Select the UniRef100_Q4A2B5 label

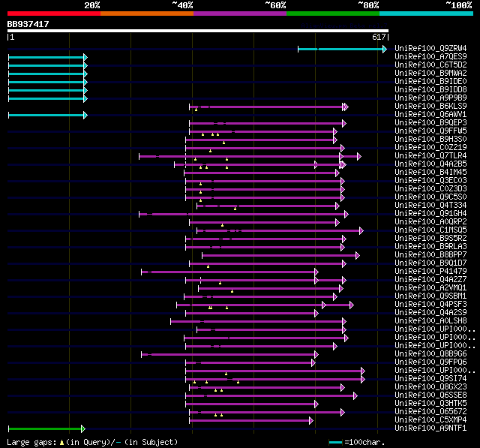[430, 164]
